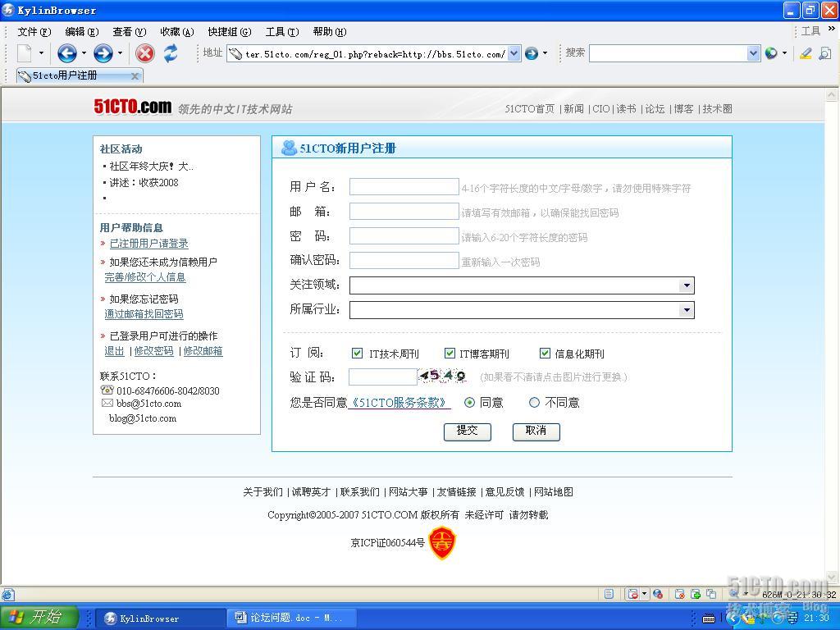Screen dimensions: 840x630
Task: Click the 博客 link in the top navigation
Action: [x=683, y=109]
